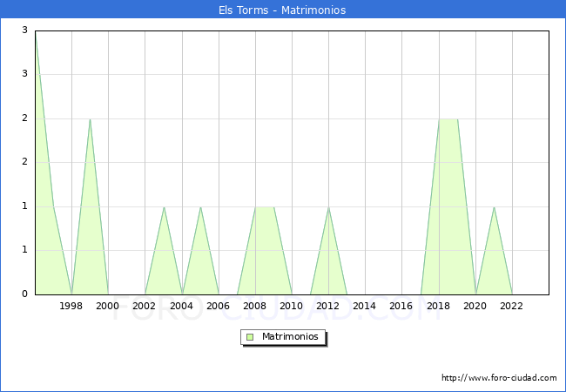The width and height of the screenshot is (566, 392).
Task: Click the 0 value on y-axis
Action: pos(25,294)
